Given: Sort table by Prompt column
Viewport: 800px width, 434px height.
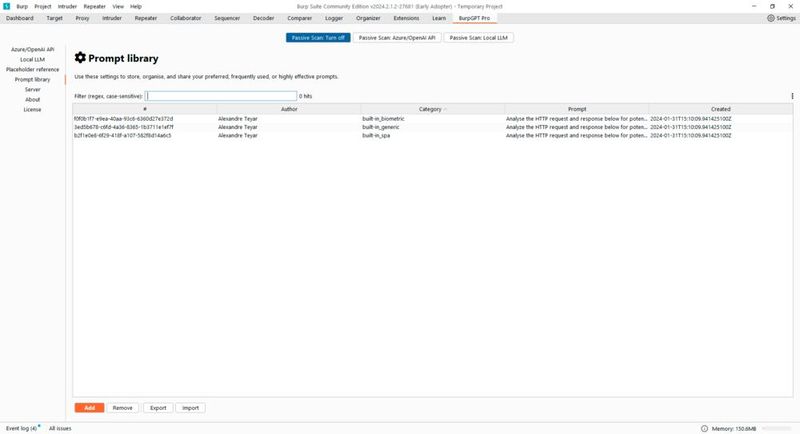Looking at the screenshot, I should click(577, 109).
